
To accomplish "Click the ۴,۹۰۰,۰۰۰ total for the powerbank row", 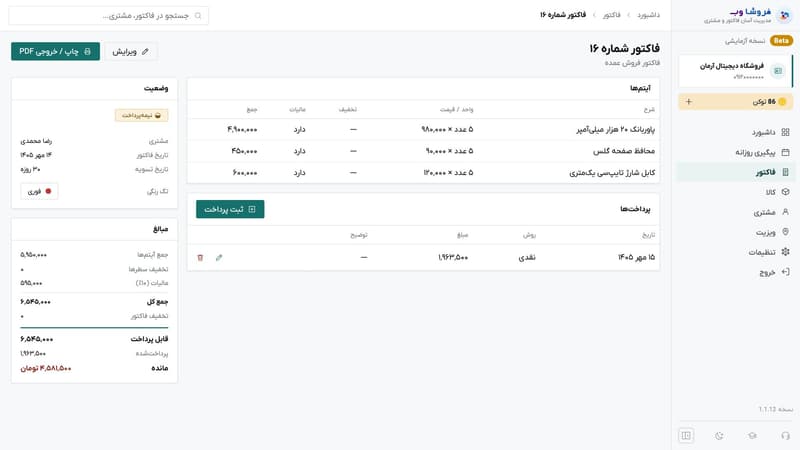I will click(x=242, y=130).
